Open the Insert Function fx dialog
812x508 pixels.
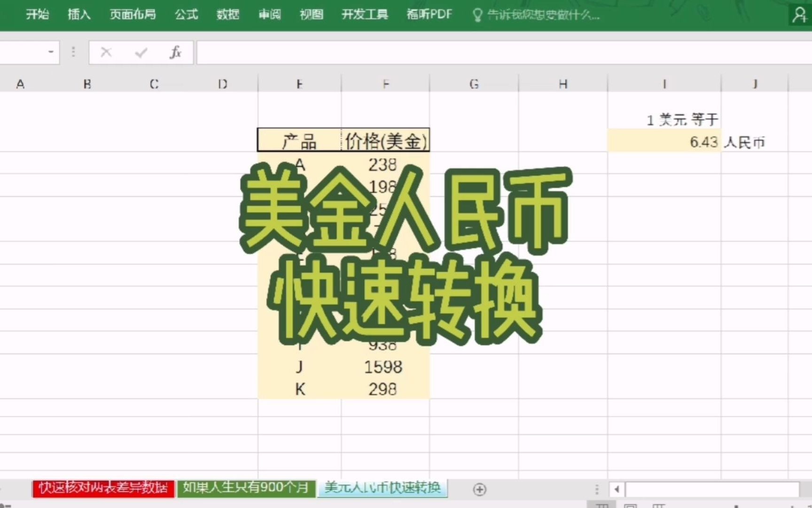tap(175, 52)
